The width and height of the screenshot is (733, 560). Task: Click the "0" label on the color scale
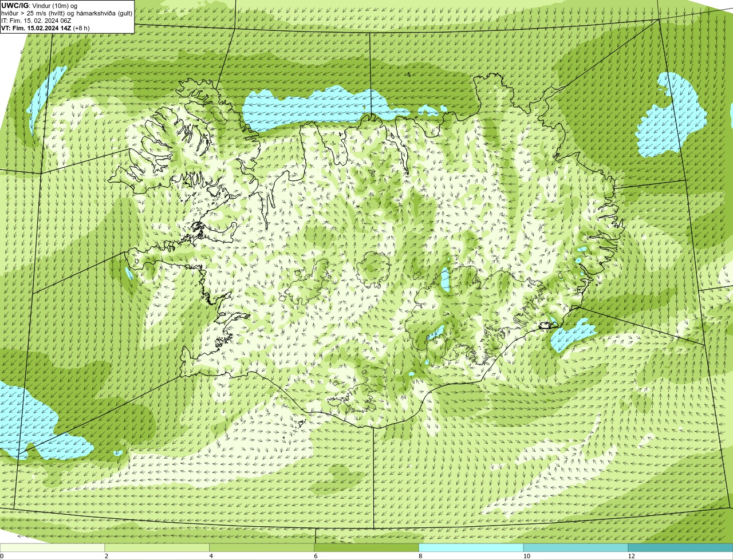coord(2,556)
